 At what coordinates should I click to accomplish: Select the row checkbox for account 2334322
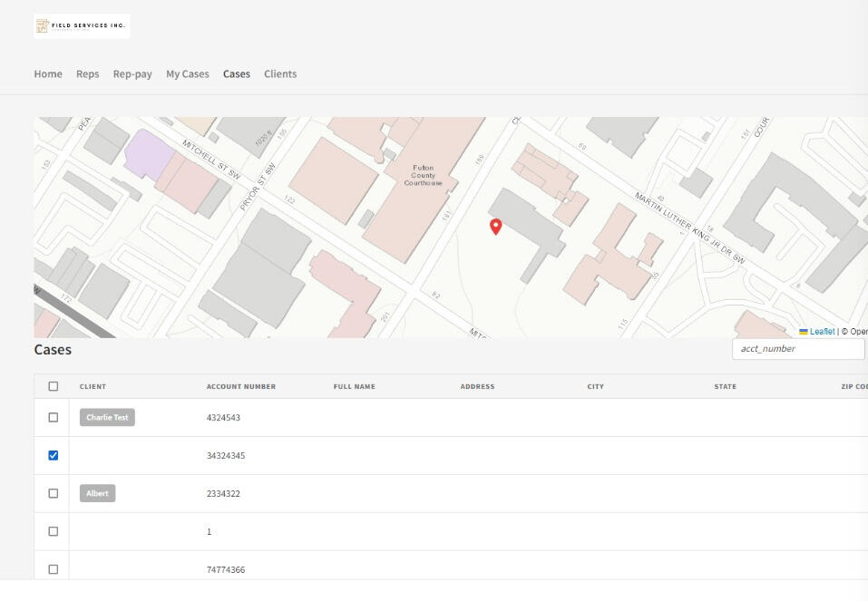pyautogui.click(x=53, y=494)
